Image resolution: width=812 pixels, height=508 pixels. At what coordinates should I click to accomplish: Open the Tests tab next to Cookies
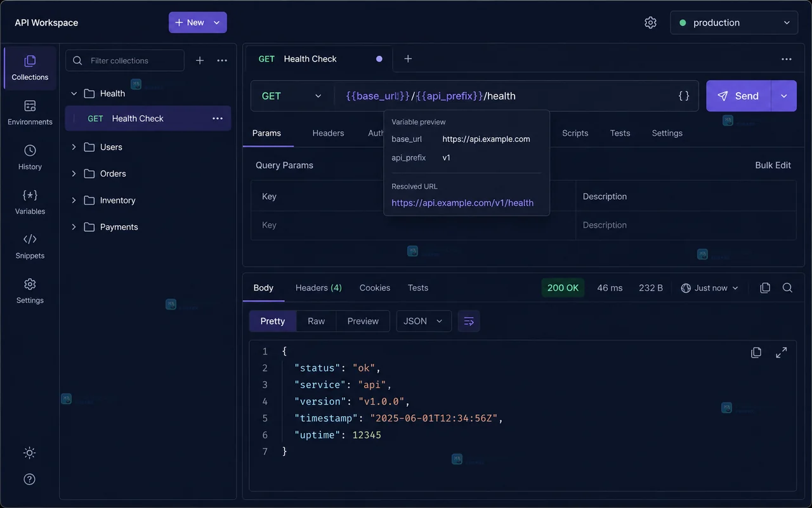click(x=418, y=288)
